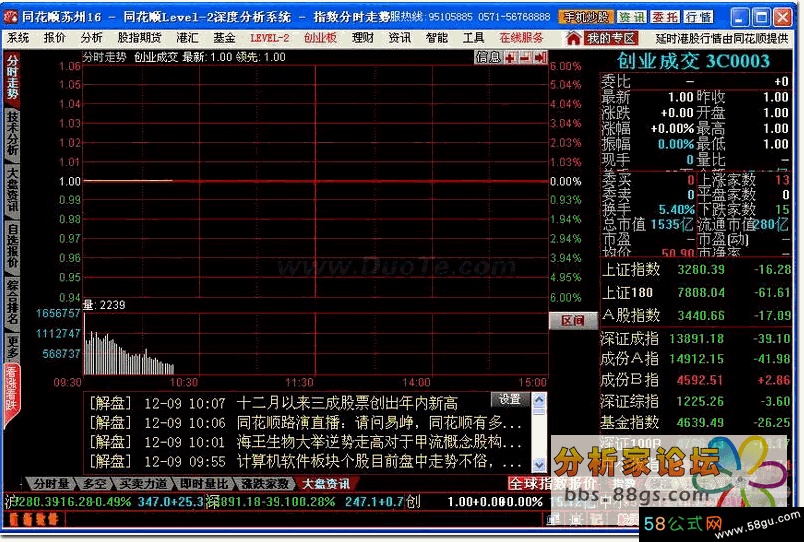Open news 十二月以来三成股票创出年内新高
The width and height of the screenshot is (804, 542).
pyautogui.click(x=347, y=403)
